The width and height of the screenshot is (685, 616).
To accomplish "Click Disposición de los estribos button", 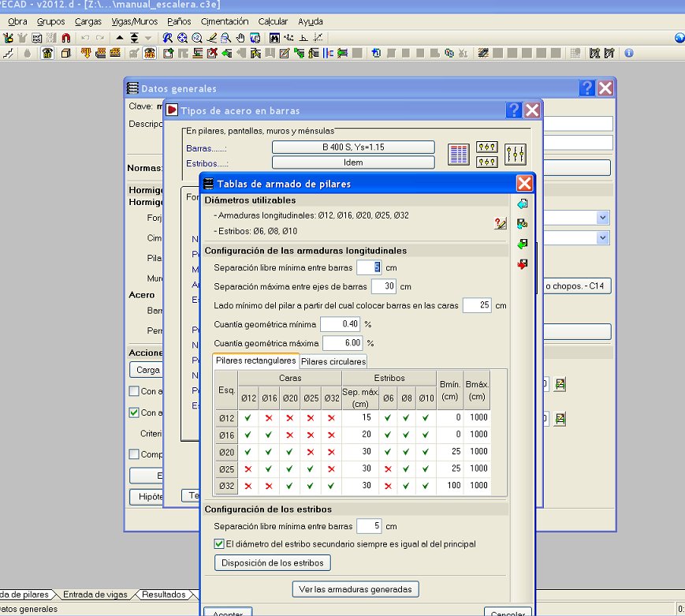I will click(x=273, y=562).
